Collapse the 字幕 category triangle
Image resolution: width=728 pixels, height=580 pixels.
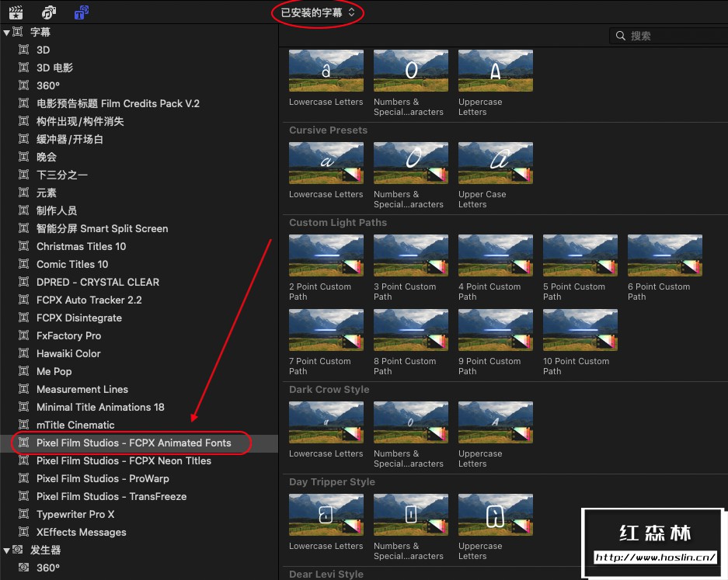[x=6, y=33]
